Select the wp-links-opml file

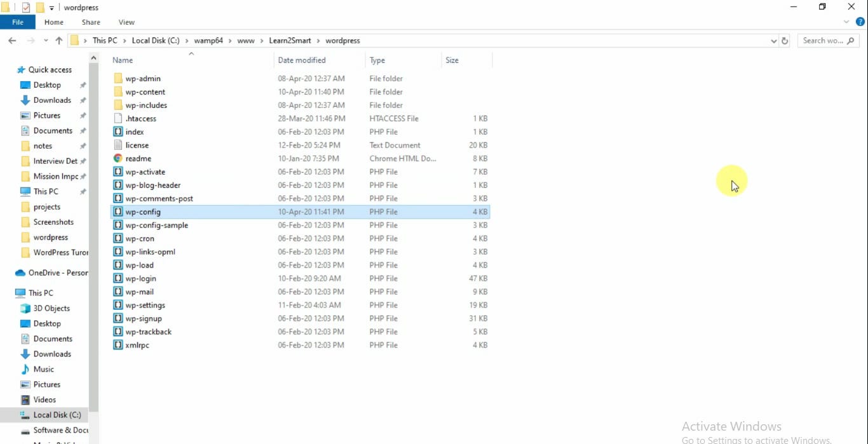pyautogui.click(x=300, y=252)
